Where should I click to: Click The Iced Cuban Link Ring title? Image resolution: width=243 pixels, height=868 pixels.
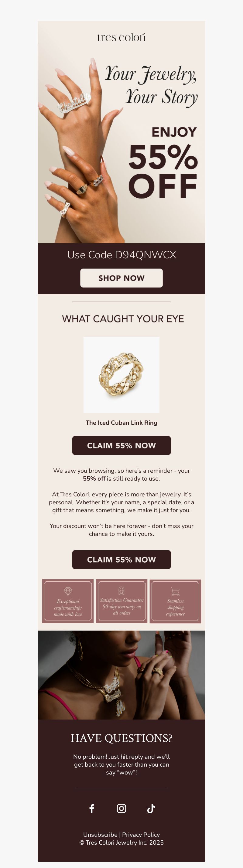pos(121,423)
